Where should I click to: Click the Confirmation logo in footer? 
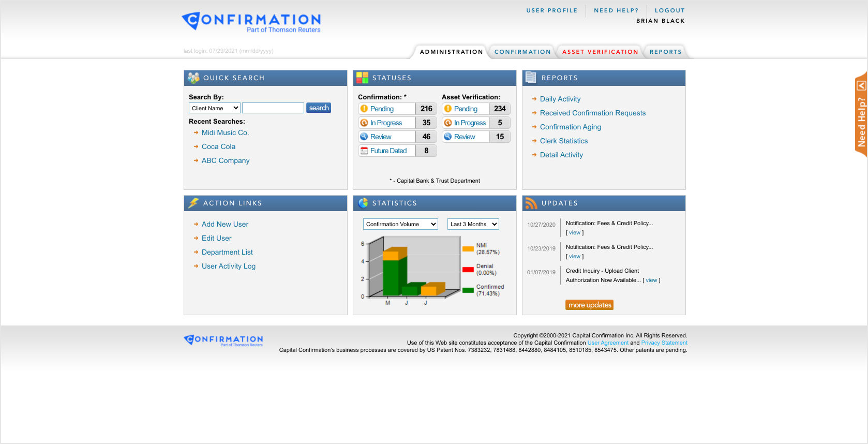pyautogui.click(x=223, y=340)
